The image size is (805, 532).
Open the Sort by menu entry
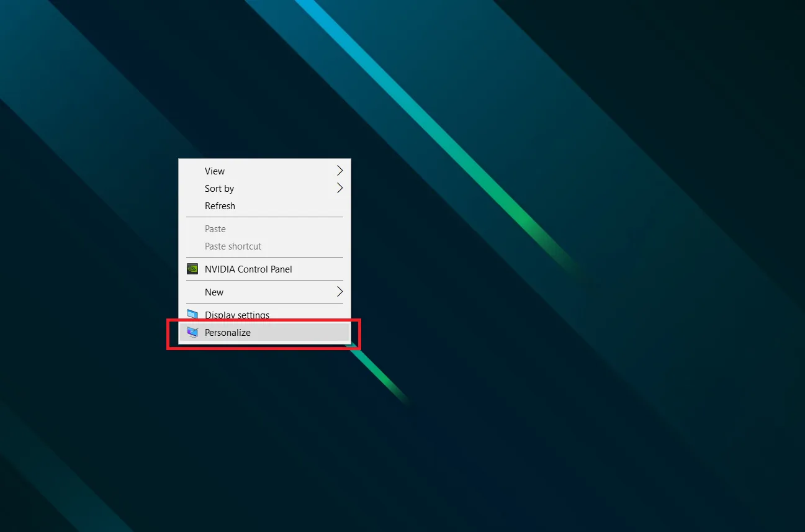(264, 188)
